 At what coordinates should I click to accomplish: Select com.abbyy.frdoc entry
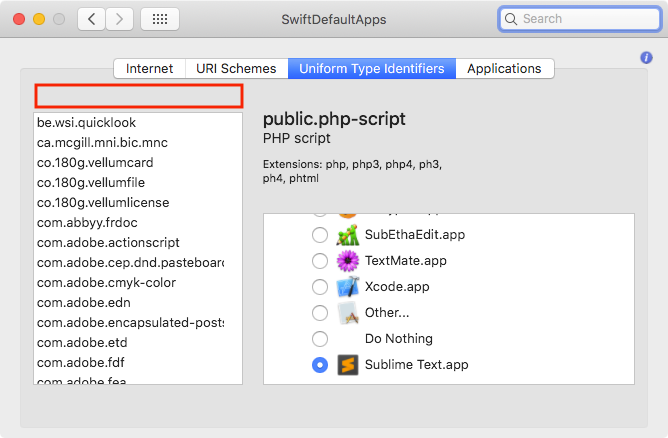[138, 223]
